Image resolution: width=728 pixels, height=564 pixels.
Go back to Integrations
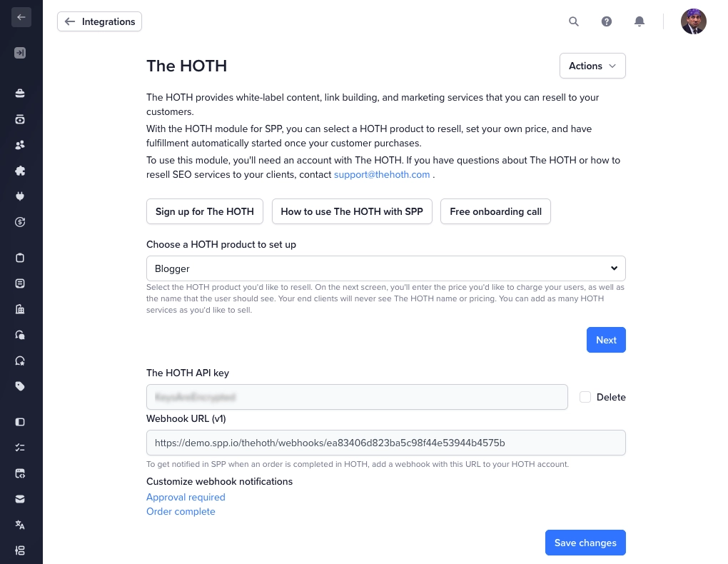99,21
